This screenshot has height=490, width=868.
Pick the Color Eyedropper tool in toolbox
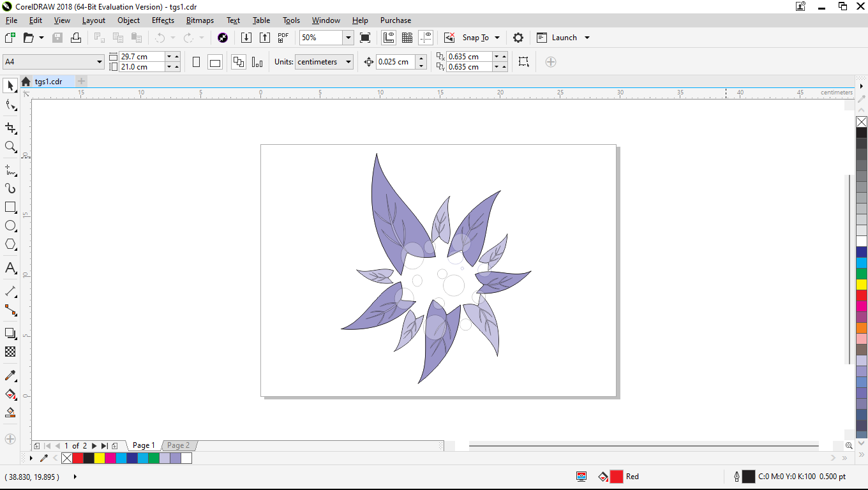click(x=10, y=375)
